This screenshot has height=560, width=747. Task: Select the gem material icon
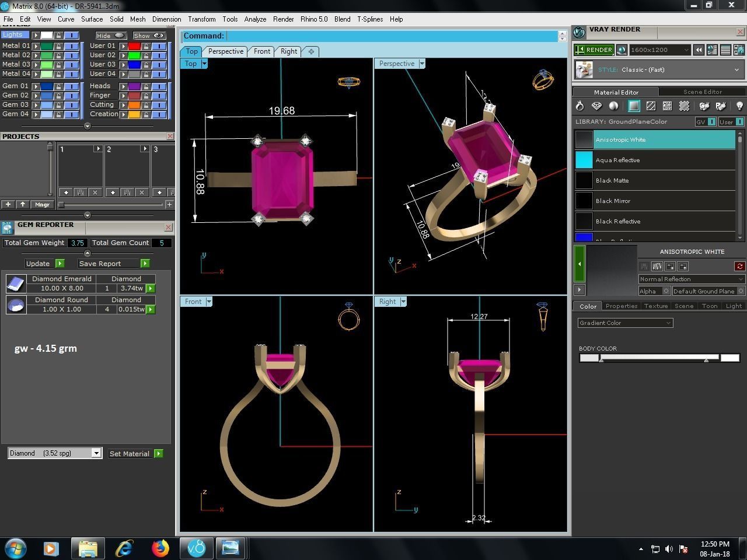(x=596, y=106)
